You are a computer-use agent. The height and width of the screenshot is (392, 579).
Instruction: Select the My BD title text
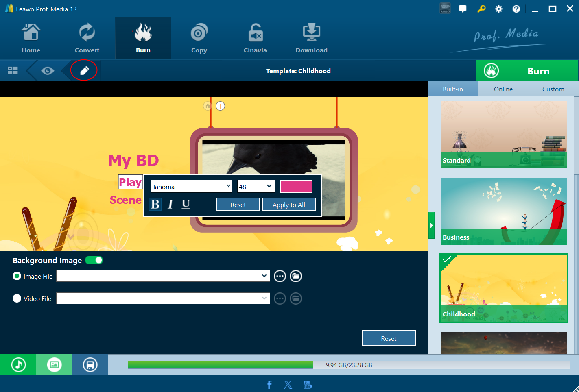pos(133,160)
